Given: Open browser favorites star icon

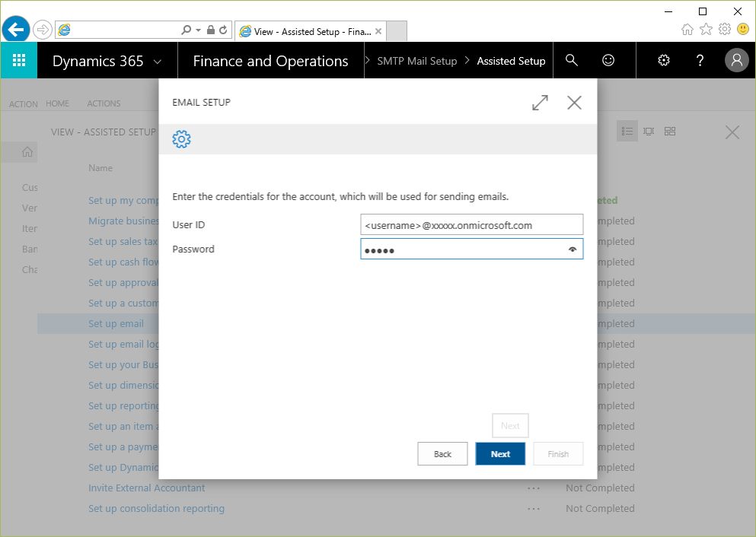Looking at the screenshot, I should point(706,30).
